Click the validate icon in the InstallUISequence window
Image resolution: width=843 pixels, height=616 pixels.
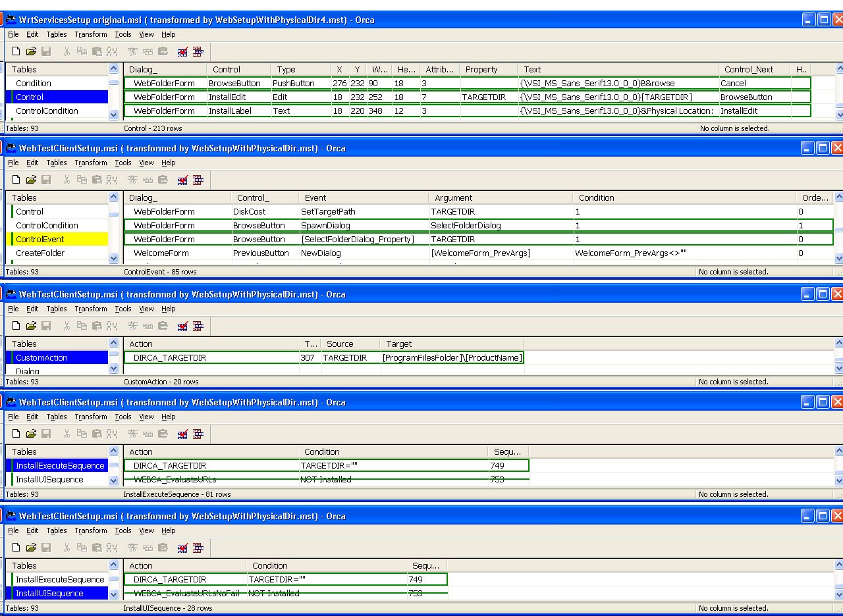click(x=182, y=547)
